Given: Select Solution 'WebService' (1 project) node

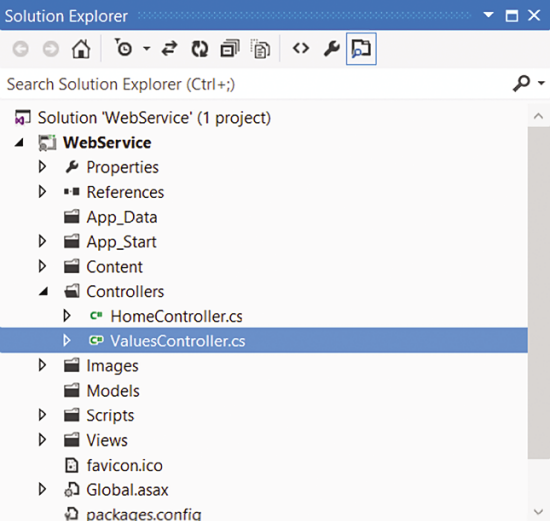Looking at the screenshot, I should tap(154, 118).
